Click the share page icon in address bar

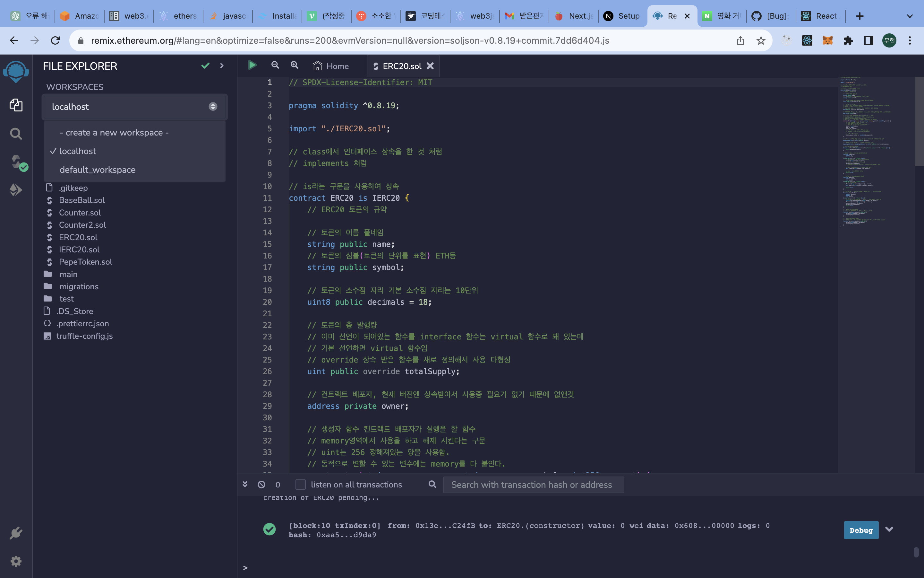click(740, 40)
